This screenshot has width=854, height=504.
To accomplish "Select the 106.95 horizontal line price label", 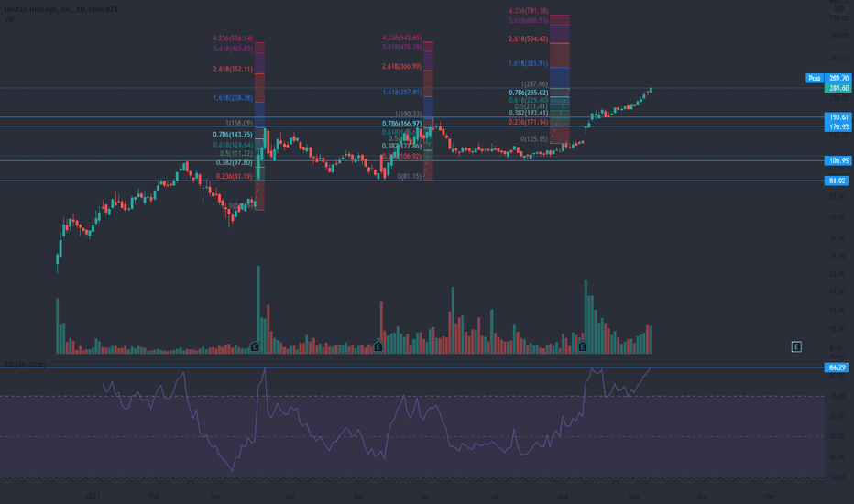I will [x=838, y=160].
